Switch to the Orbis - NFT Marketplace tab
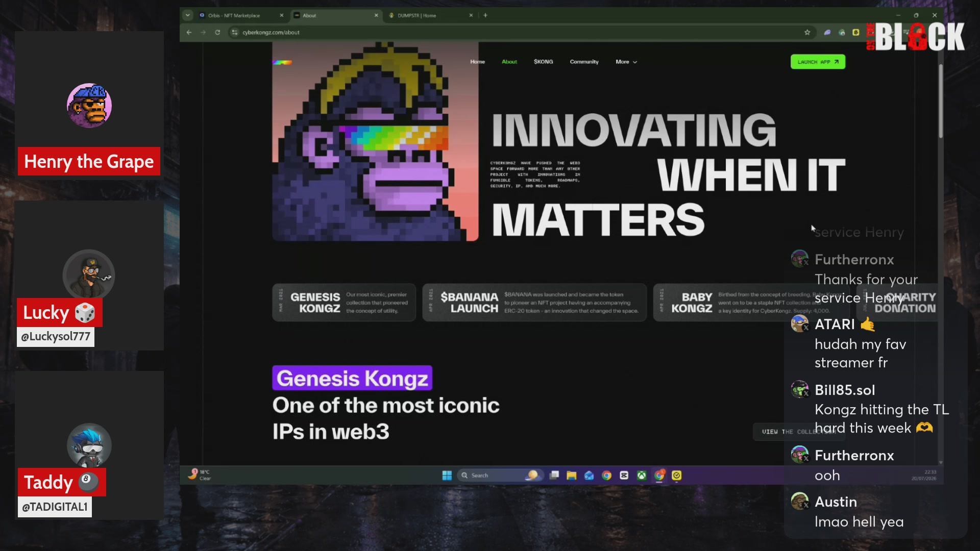 (x=240, y=15)
